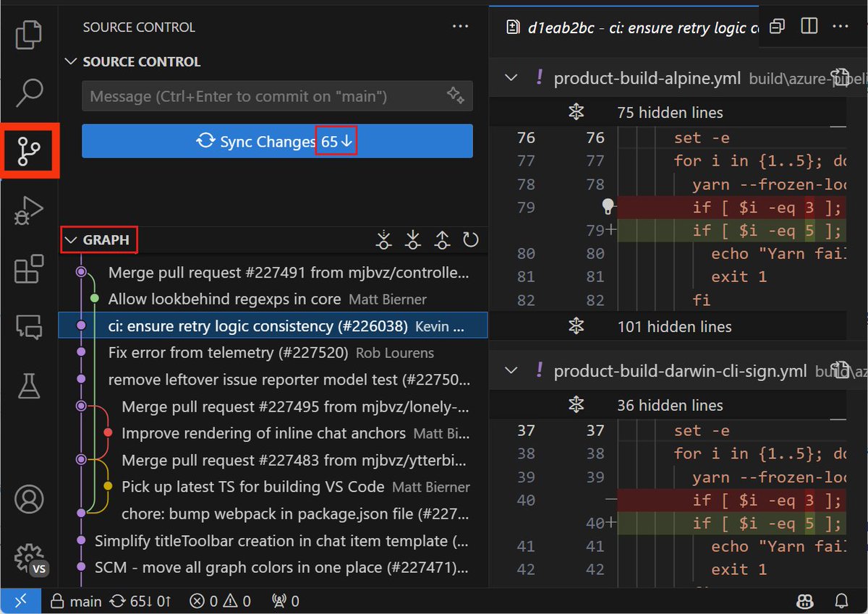Screen dimensions: 868x614
Task: Generate commit message with sparkle icon
Action: point(455,95)
